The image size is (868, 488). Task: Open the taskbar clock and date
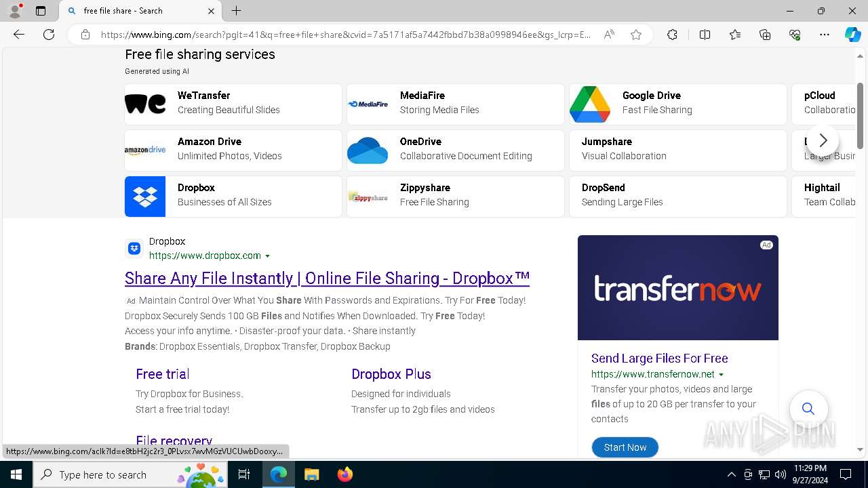(x=810, y=474)
